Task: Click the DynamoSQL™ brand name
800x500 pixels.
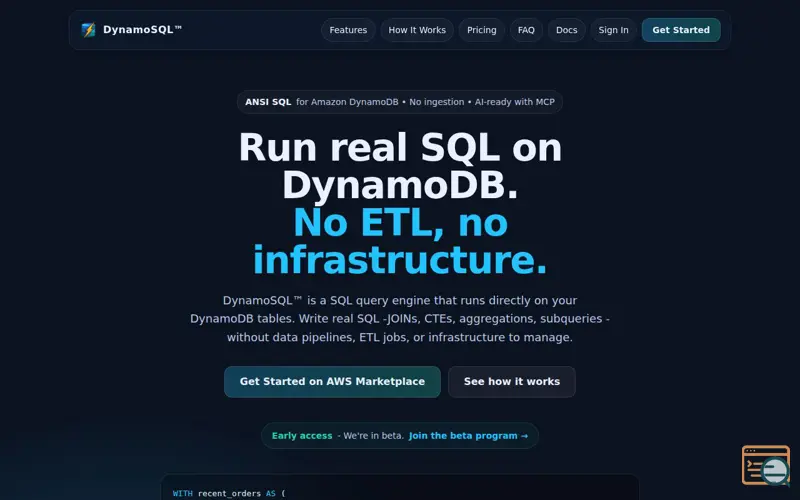Action: (142, 30)
